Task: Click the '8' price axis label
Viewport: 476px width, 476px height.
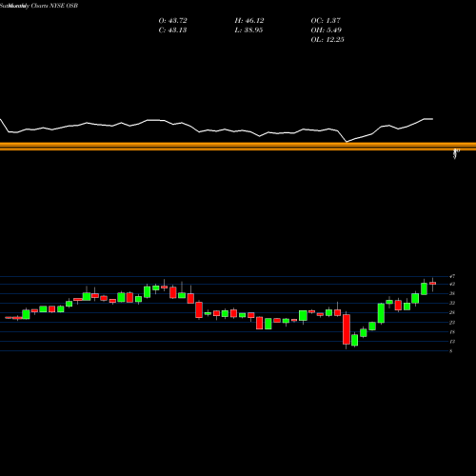Action: pos(451,351)
